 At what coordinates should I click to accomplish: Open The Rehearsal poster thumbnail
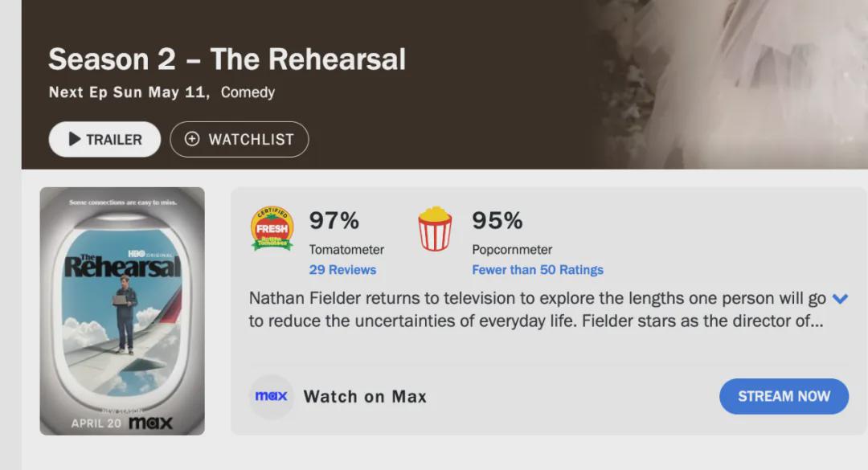122,311
